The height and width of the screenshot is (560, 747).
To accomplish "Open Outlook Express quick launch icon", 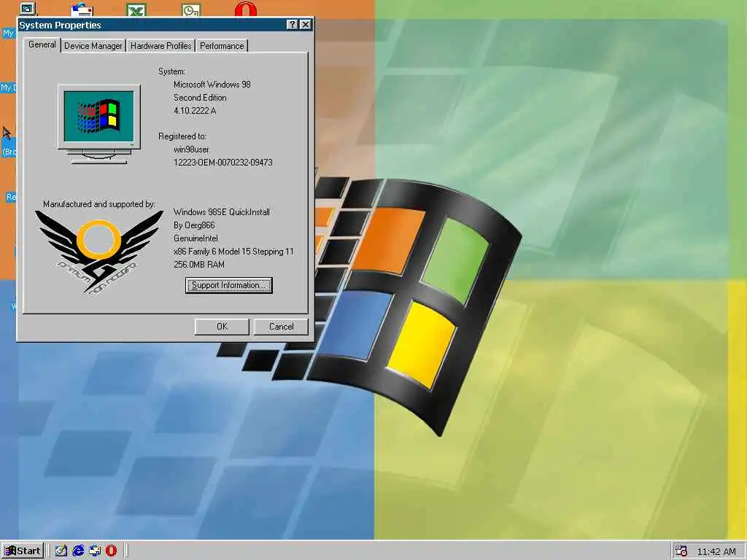I will pos(95,551).
